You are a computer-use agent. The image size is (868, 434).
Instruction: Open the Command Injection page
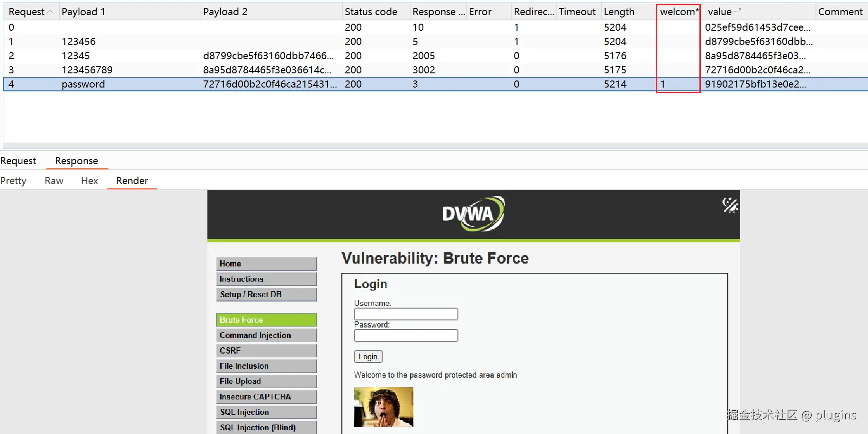pyautogui.click(x=266, y=335)
